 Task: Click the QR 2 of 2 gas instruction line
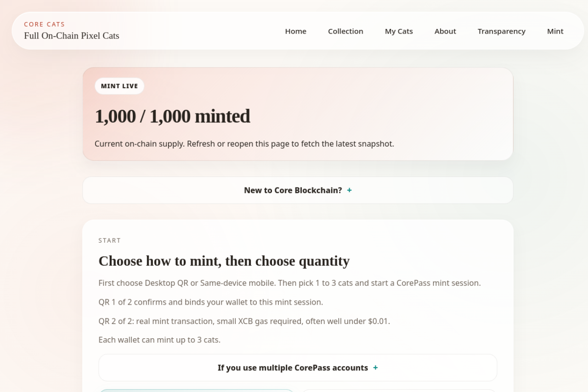[244, 321]
